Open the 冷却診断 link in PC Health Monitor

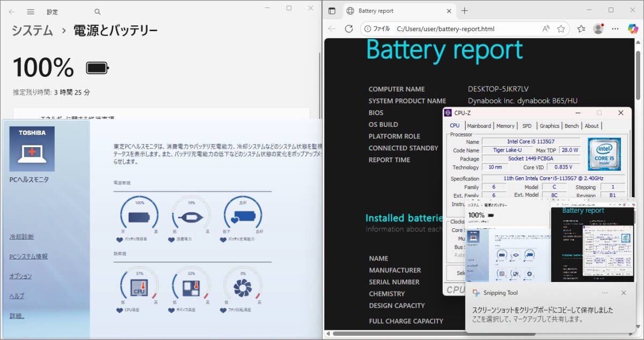[x=21, y=237]
